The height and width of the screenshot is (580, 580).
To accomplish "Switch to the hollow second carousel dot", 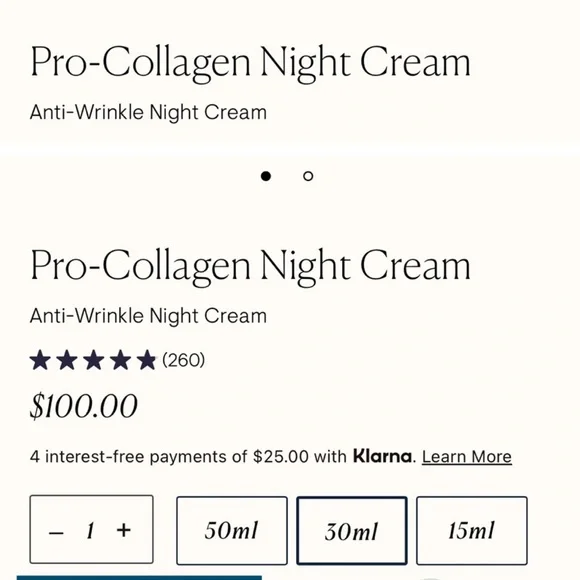I will click(308, 176).
